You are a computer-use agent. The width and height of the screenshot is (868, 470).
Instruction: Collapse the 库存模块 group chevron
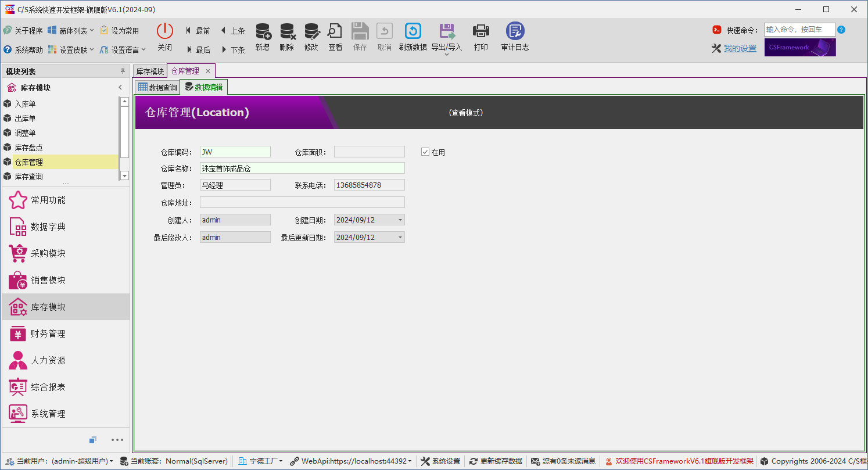coord(120,88)
